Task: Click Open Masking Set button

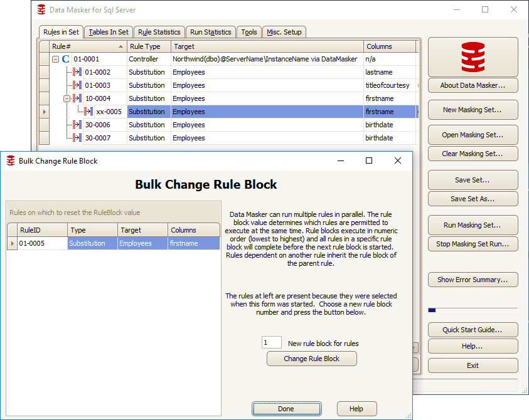Action: coord(473,135)
